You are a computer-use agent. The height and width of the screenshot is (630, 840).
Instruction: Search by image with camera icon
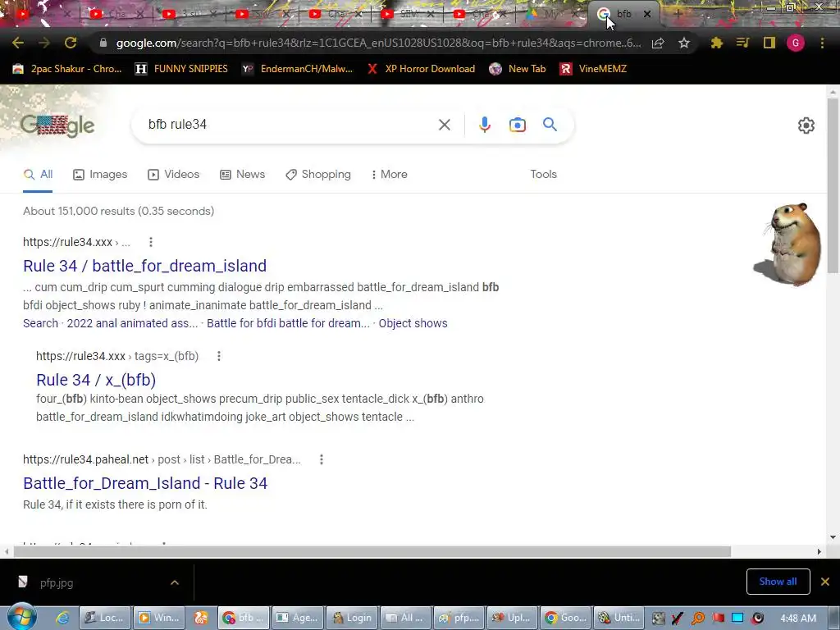pyautogui.click(x=517, y=125)
